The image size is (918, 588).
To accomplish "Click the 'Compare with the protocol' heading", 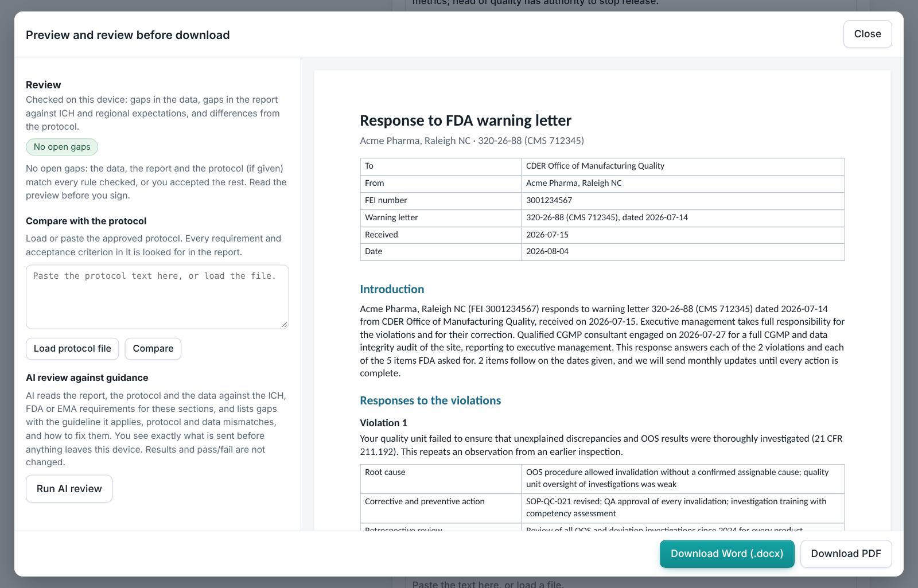I will coord(86,221).
